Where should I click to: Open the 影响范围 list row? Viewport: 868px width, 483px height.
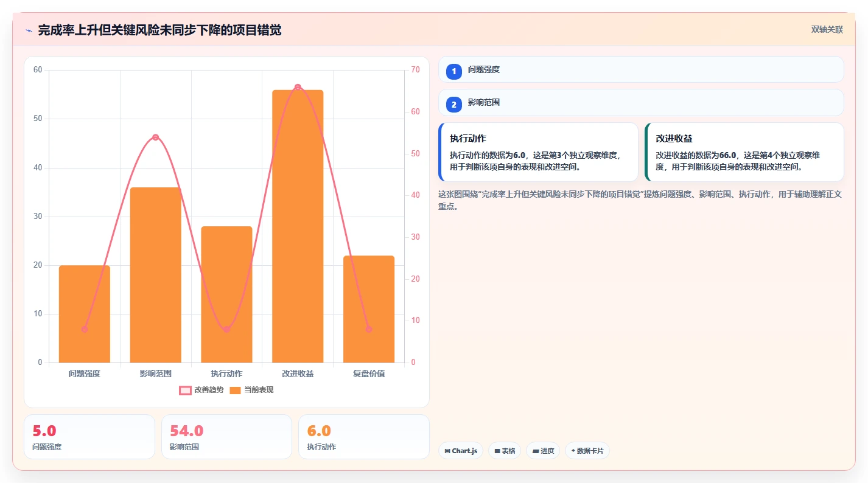[641, 102]
